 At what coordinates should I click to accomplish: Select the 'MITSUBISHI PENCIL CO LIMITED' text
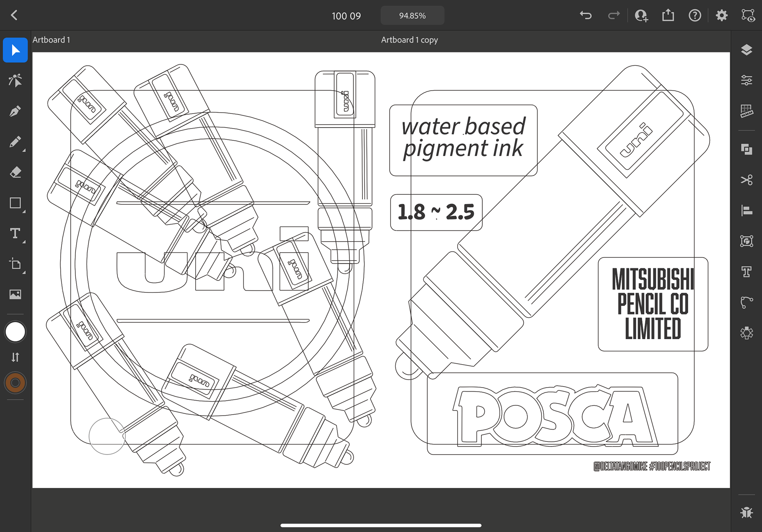[x=653, y=304]
